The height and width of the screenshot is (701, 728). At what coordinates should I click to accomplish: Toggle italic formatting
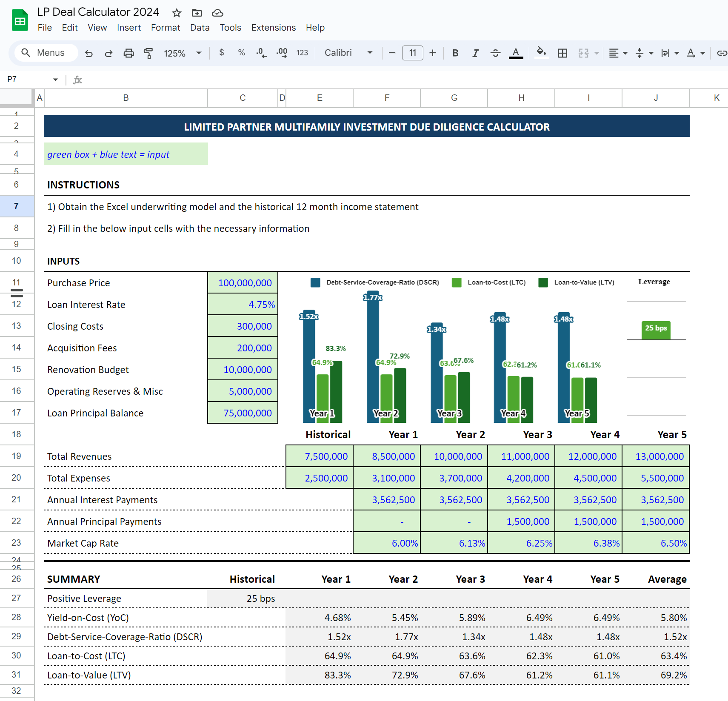click(475, 53)
